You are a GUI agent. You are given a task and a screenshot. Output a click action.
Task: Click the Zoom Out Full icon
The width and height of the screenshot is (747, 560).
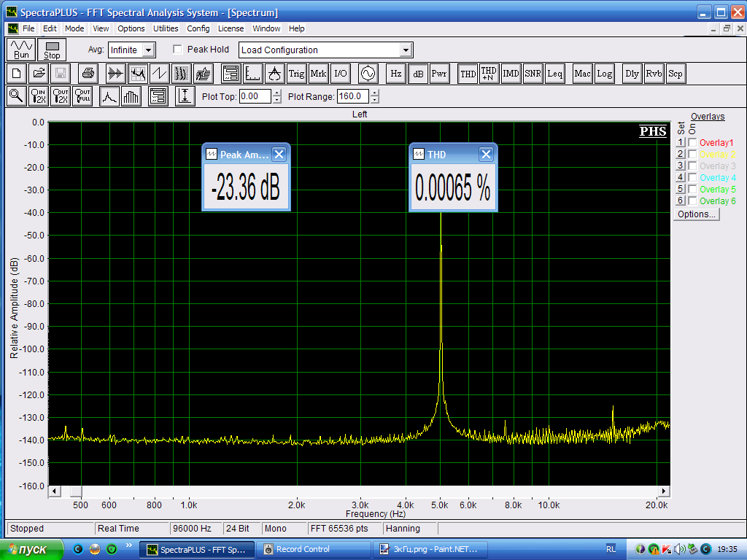82,96
